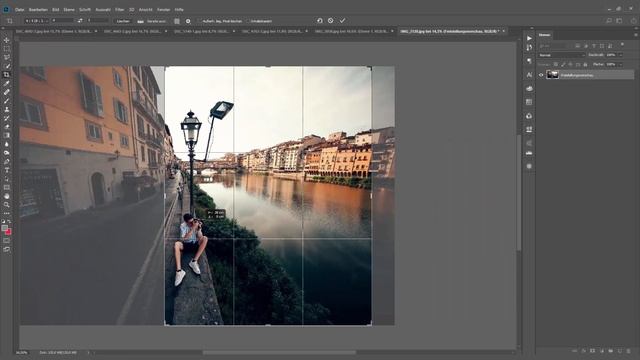This screenshot has width=640, height=360.
Task: Toggle lock image pixels brush icon
Action: click(563, 64)
